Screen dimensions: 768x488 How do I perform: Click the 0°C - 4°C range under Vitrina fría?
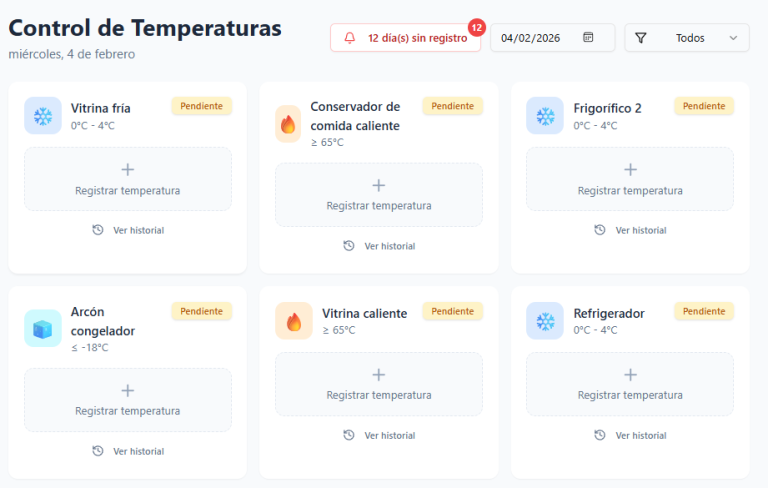click(93, 125)
